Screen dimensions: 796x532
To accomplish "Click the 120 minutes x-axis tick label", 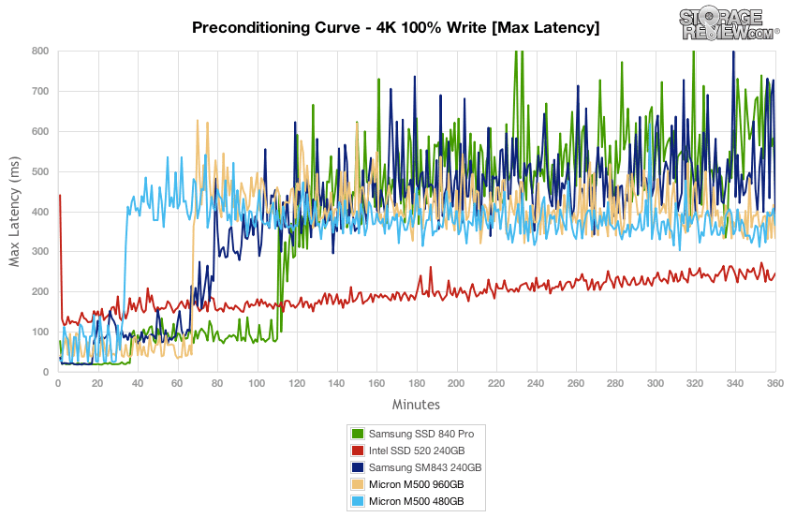I will pyautogui.click(x=297, y=383).
